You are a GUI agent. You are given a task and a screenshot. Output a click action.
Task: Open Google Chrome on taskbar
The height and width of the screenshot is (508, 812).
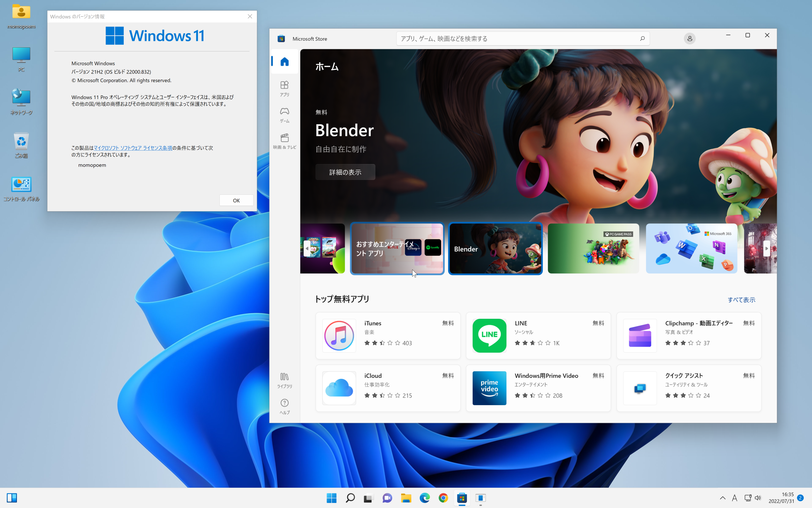click(443, 498)
